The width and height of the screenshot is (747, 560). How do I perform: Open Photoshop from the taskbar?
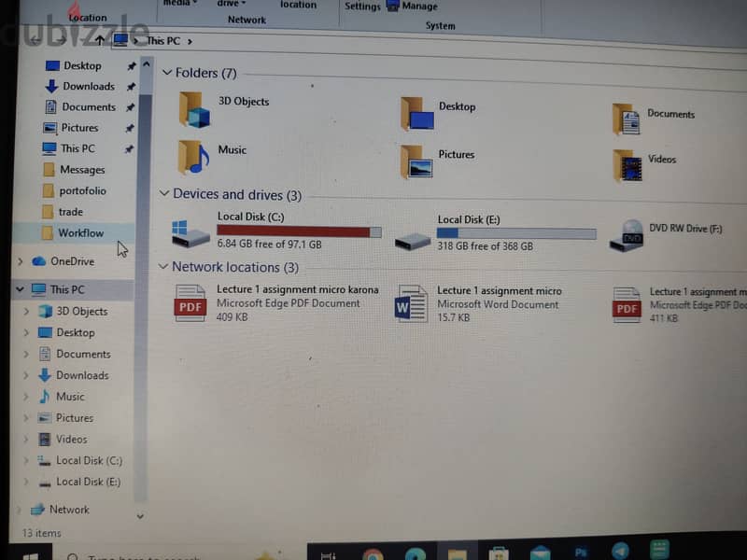click(x=581, y=553)
